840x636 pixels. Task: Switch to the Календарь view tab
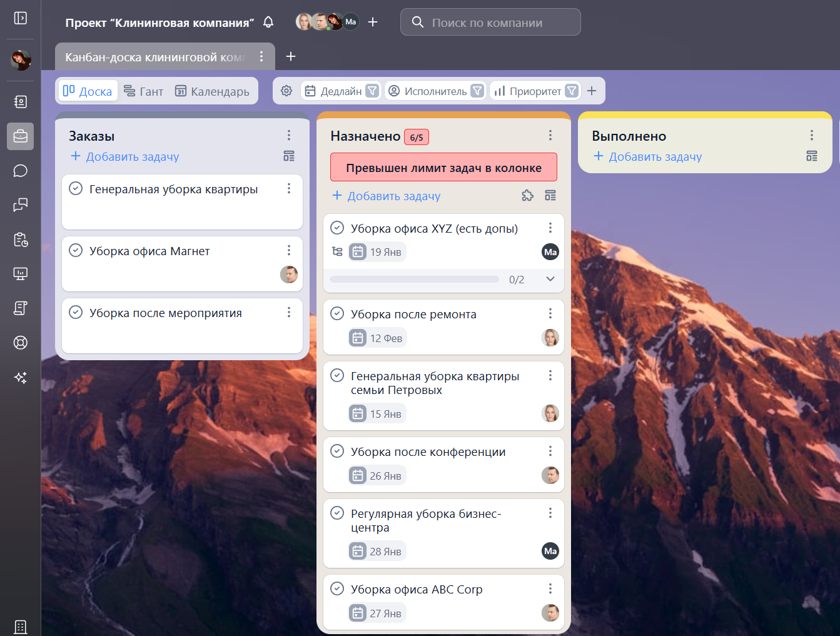212,91
